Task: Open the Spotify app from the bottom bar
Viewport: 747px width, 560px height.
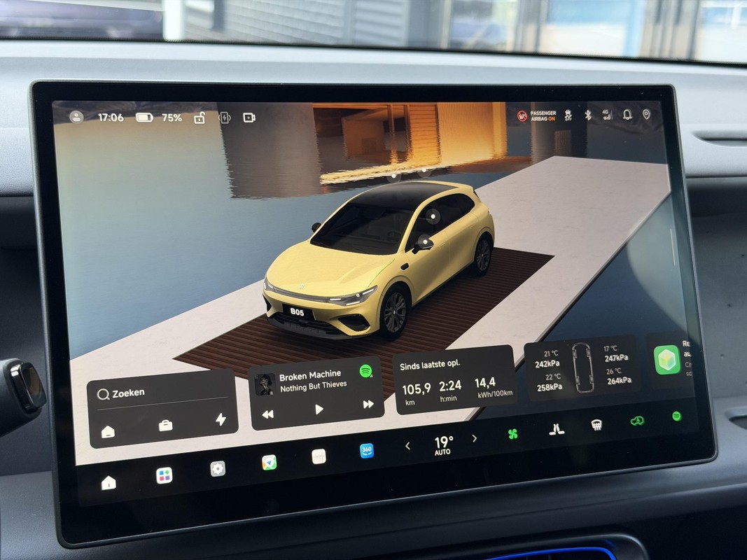Action: [x=676, y=416]
